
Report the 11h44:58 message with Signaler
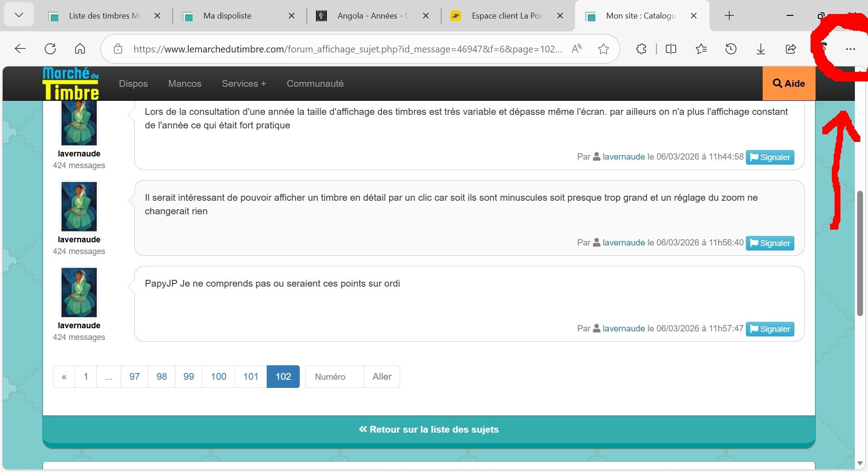point(770,157)
